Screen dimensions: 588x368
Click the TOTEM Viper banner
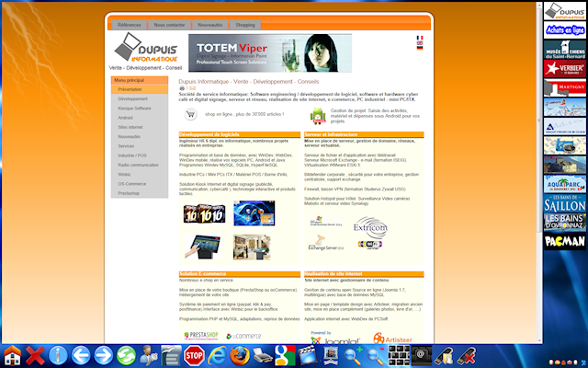coord(270,53)
